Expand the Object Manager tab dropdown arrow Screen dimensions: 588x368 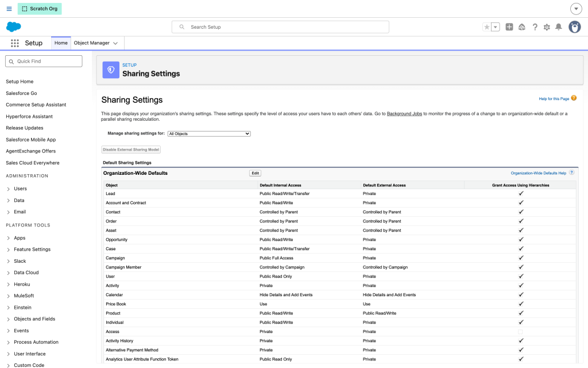tap(115, 43)
